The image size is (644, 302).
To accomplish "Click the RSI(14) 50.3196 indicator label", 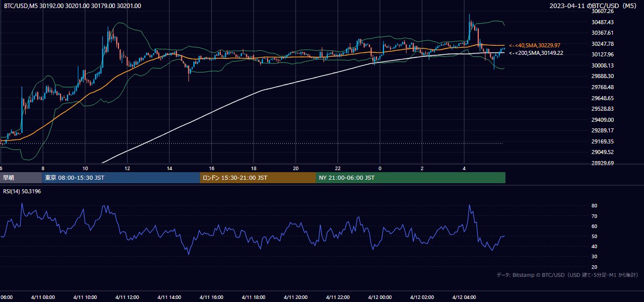I will point(22,191).
